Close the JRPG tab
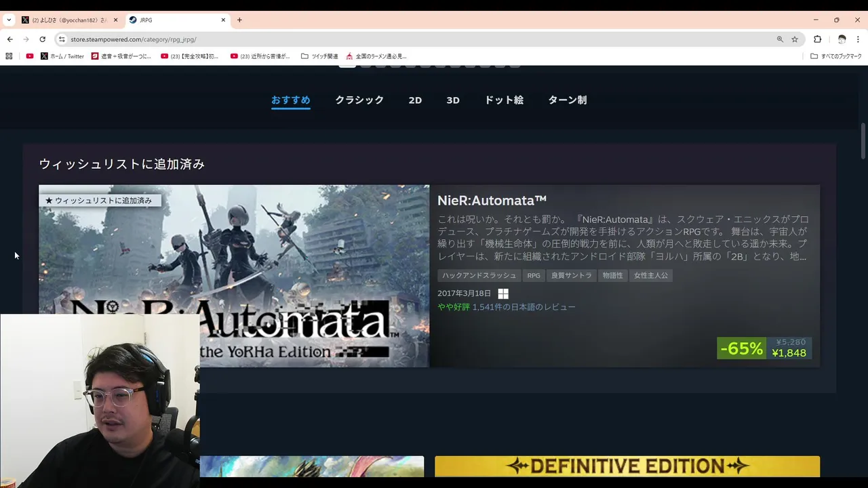868x488 pixels. click(223, 20)
